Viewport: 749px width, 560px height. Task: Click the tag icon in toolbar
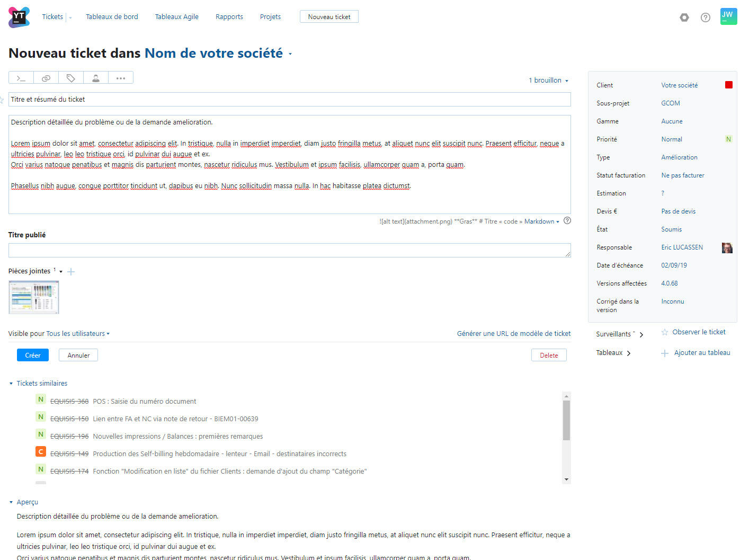point(71,78)
